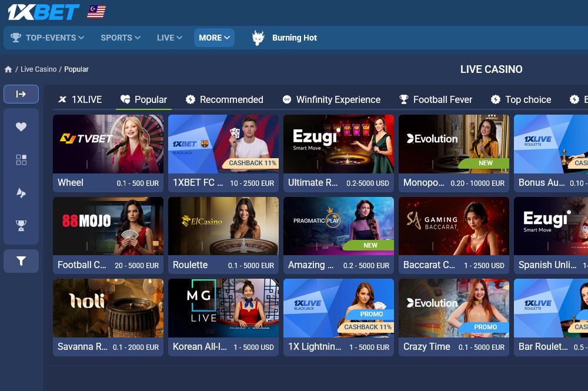588x391 pixels.
Task: Open Evolution Monopoly game thumbnail
Action: tap(454, 144)
